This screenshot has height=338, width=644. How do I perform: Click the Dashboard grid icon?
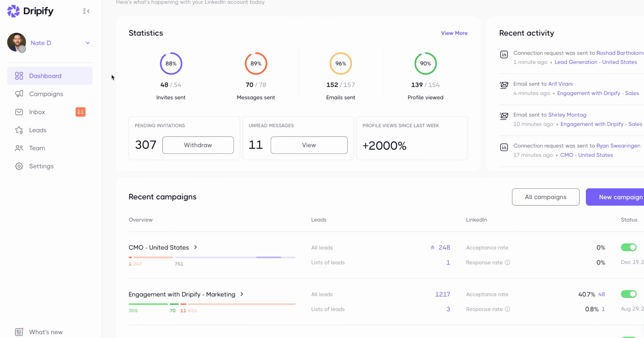19,76
